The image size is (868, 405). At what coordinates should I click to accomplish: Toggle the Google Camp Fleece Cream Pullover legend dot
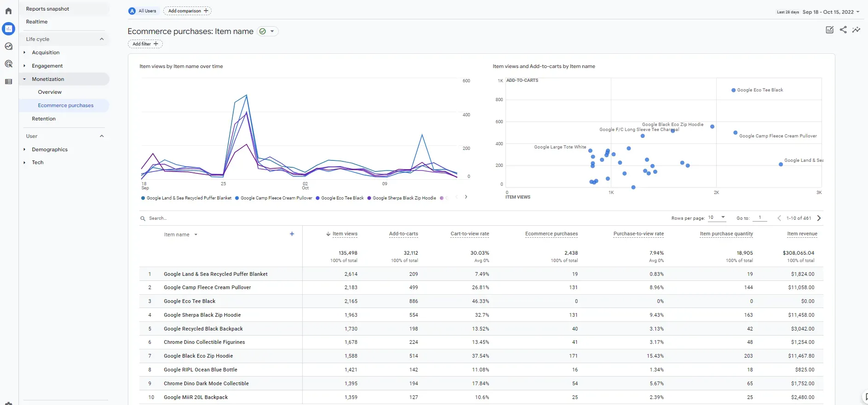pyautogui.click(x=237, y=198)
